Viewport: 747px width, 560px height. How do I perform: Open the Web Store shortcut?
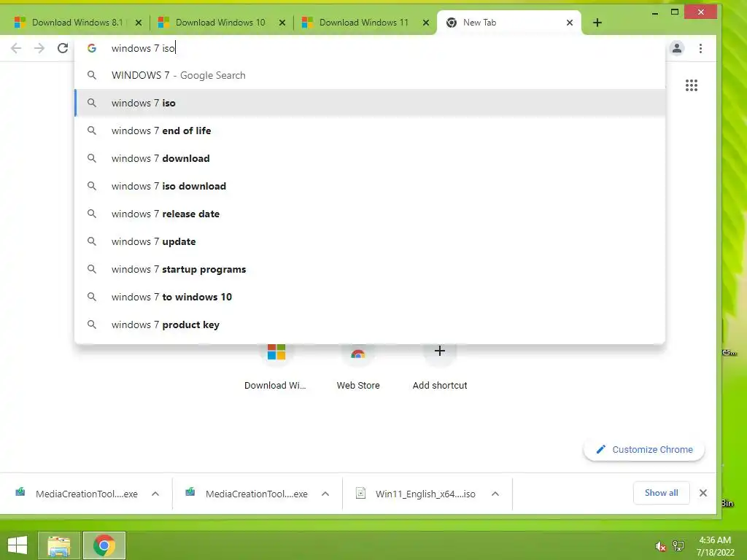pyautogui.click(x=358, y=367)
